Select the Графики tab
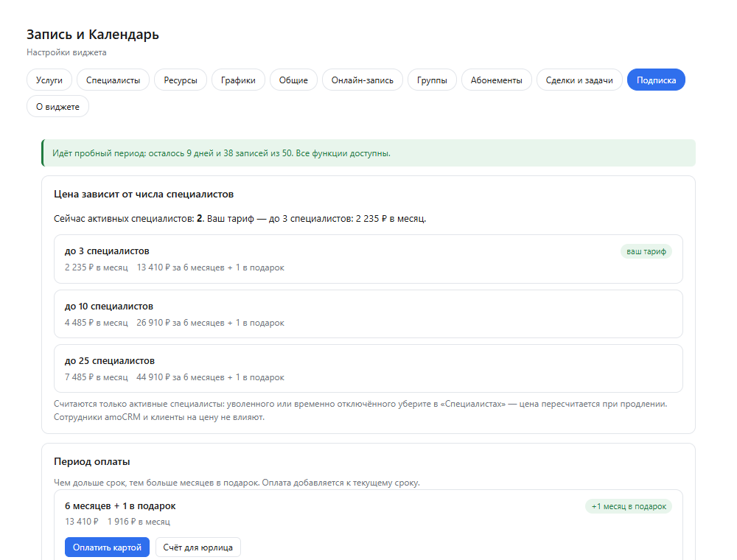Screen dimensions: 737x560 tap(238, 80)
